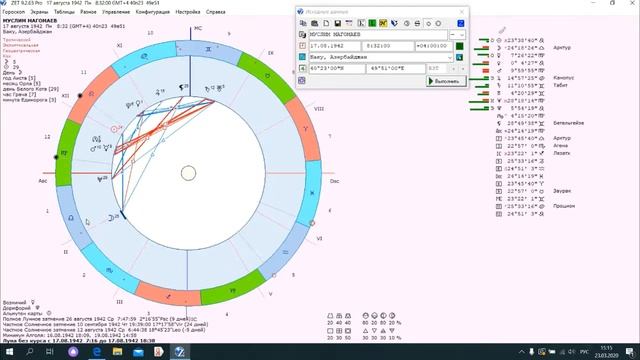
Task: Click the name field МУСЛИМ МАГОМАЕВ
Action: click(x=378, y=35)
